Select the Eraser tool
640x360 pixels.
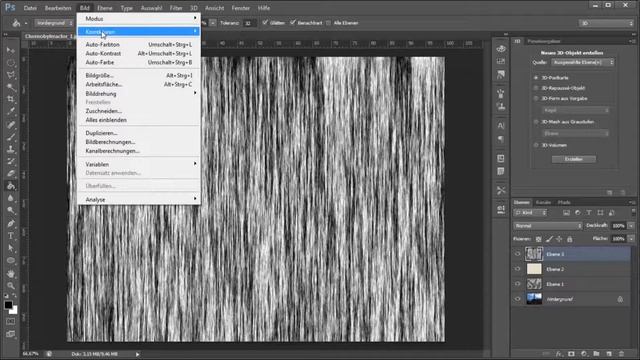[x=11, y=173]
